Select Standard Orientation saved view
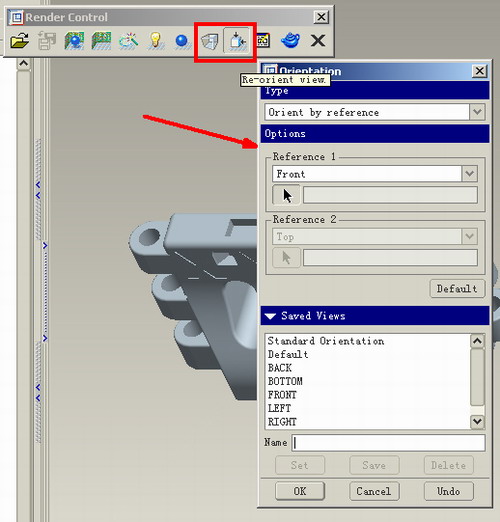Image resolution: width=500 pixels, height=522 pixels. pos(326,341)
